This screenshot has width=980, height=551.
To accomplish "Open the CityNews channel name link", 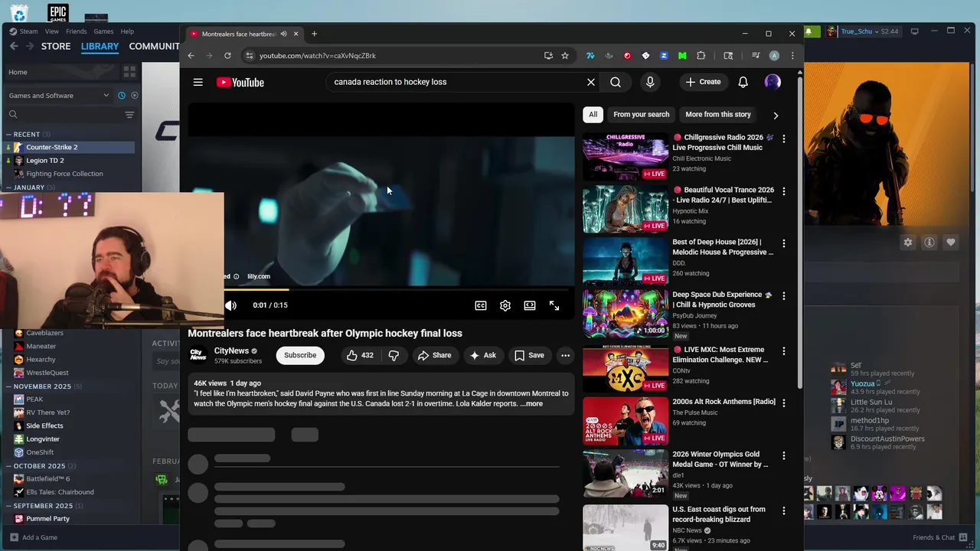I will (x=231, y=350).
